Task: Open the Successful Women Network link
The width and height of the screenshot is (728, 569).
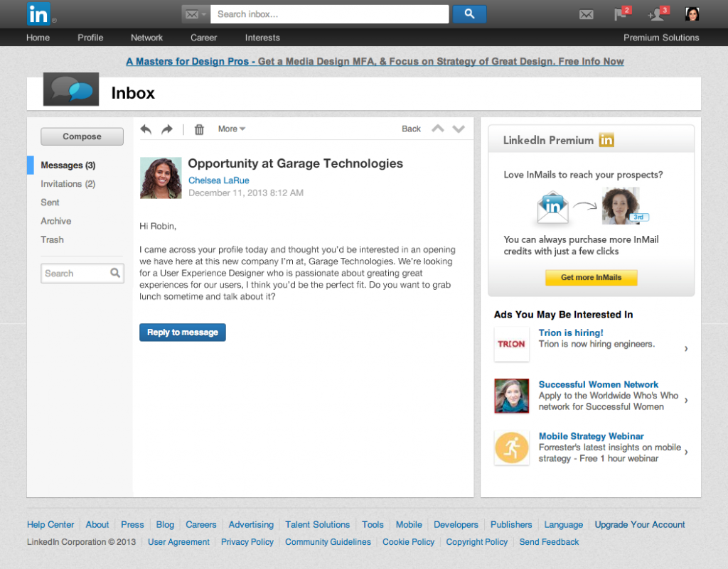Action: [x=599, y=384]
